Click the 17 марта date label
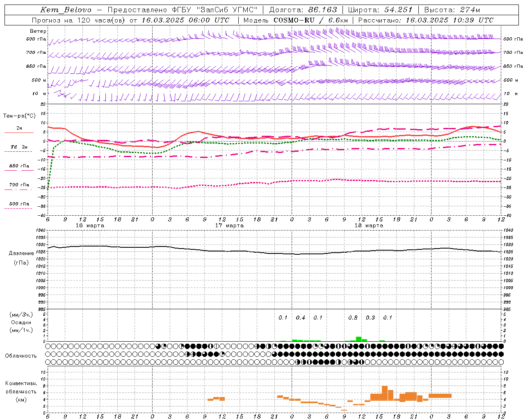 tap(229, 226)
